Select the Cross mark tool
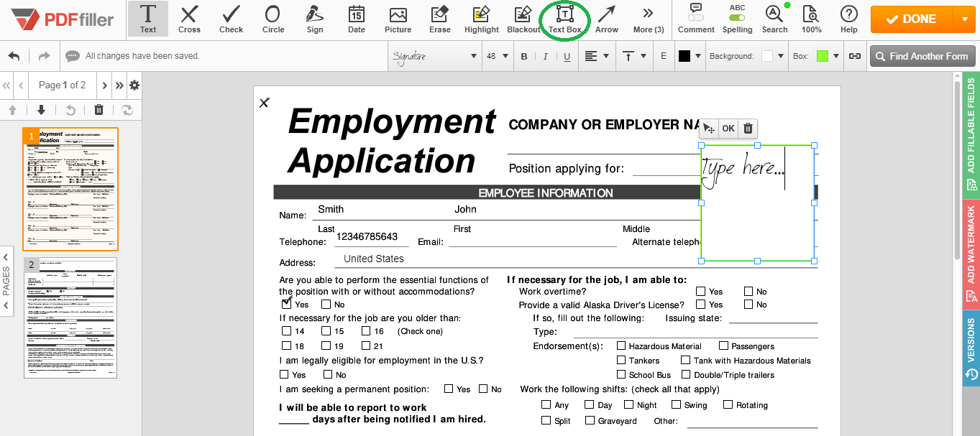The height and width of the screenshot is (436, 980). pyautogui.click(x=189, y=19)
